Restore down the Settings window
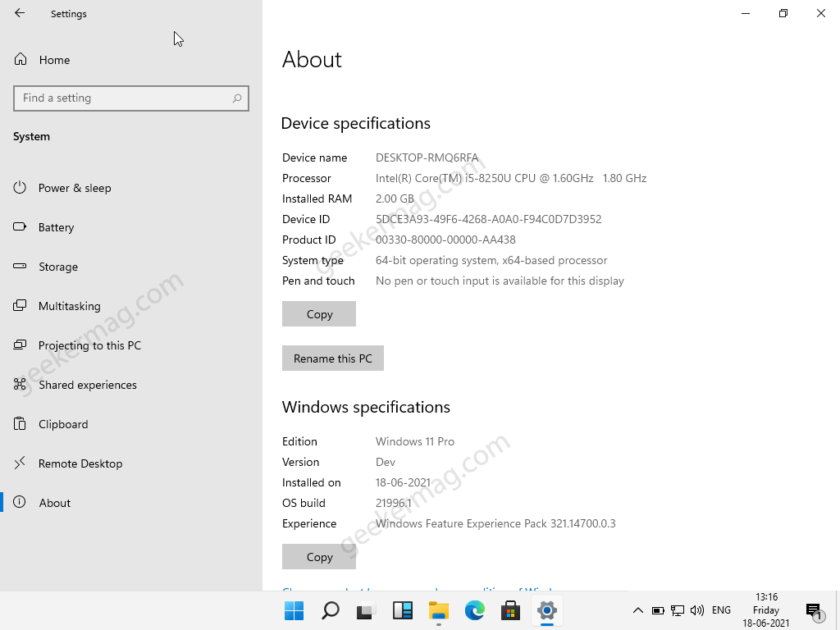Screen dimensions: 840x630 783,13
